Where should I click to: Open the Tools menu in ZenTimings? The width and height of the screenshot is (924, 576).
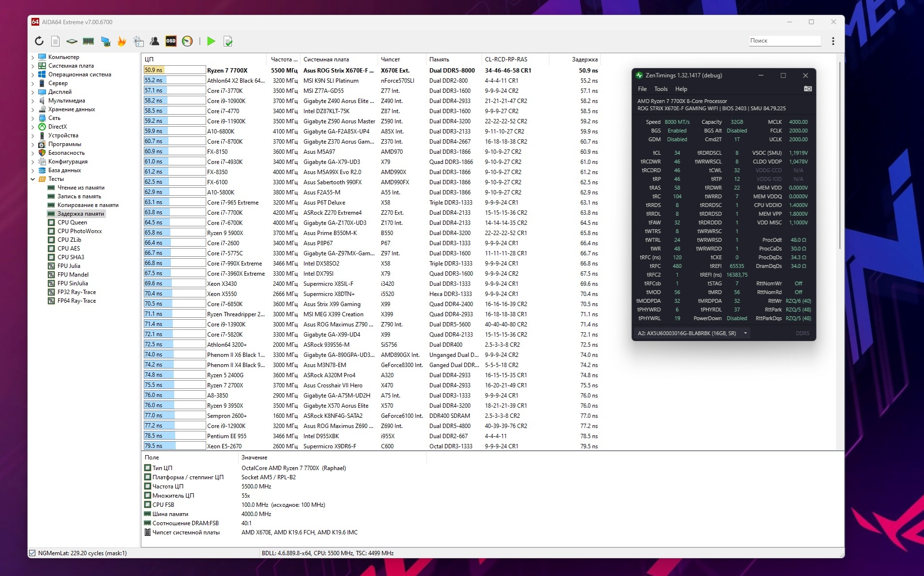(x=661, y=89)
